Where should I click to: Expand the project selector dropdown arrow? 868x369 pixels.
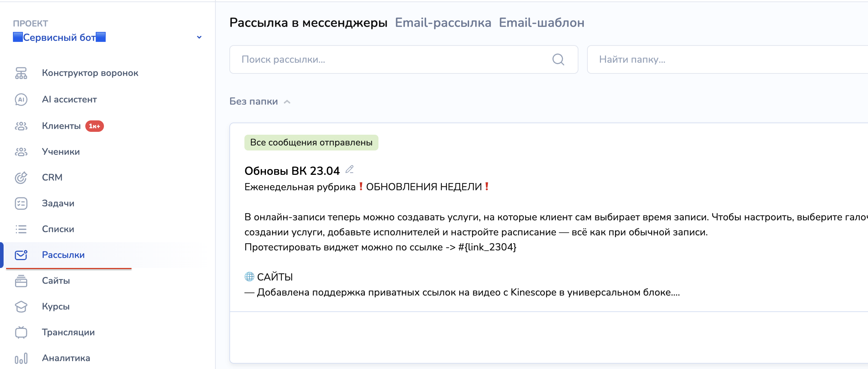point(199,37)
